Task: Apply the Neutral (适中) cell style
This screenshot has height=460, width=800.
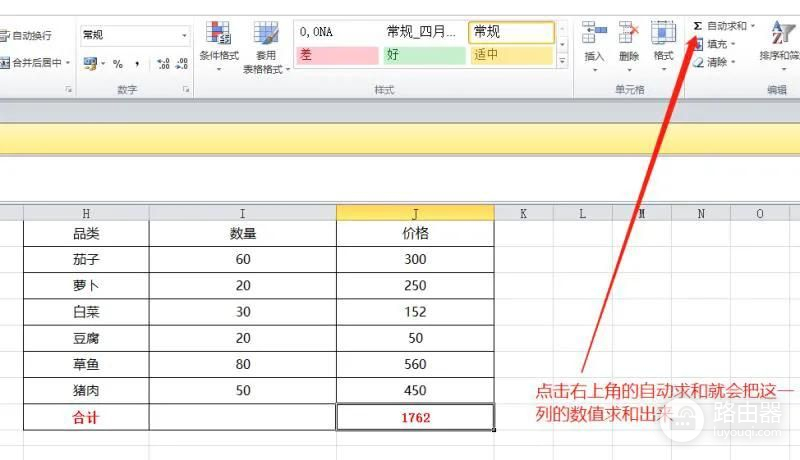Action: tap(511, 55)
